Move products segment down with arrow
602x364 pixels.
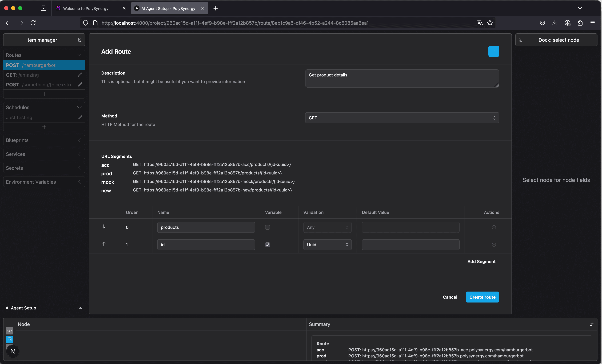[x=104, y=227]
